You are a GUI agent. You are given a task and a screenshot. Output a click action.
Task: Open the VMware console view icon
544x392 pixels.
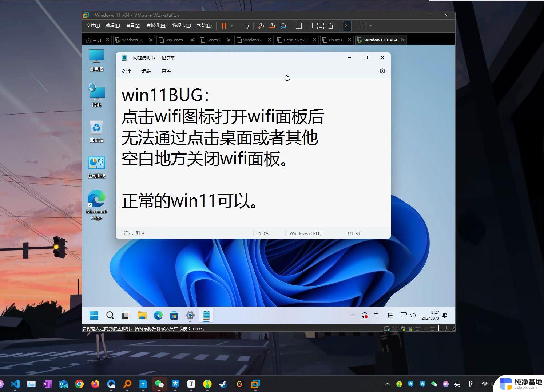tap(347, 26)
